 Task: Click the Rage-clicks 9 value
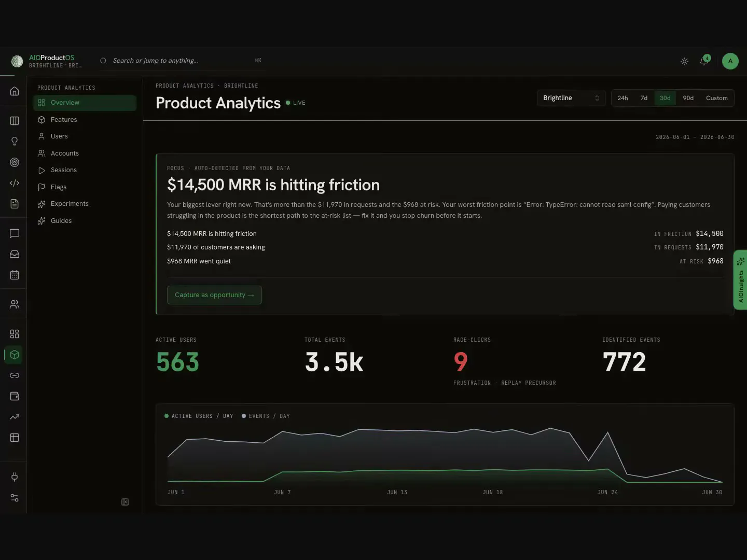click(461, 362)
